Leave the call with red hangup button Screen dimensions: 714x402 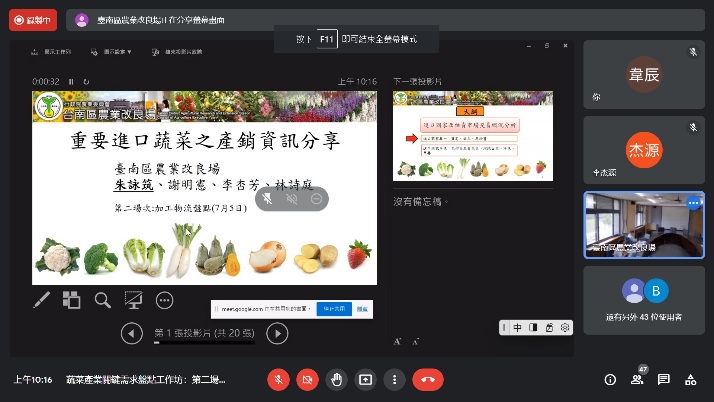coord(428,380)
